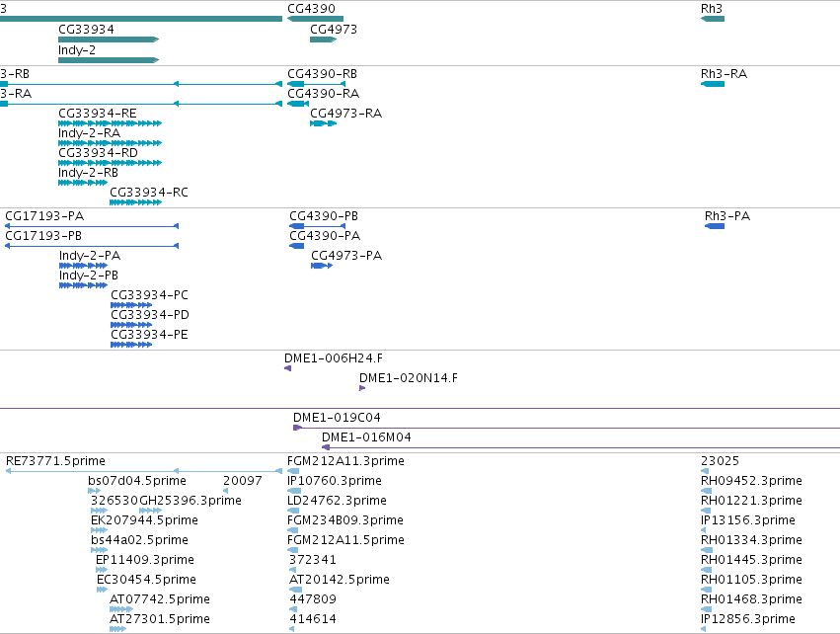Screen dimensions: 840x634
Task: Select the 326530 feature
Action: coord(99,511)
